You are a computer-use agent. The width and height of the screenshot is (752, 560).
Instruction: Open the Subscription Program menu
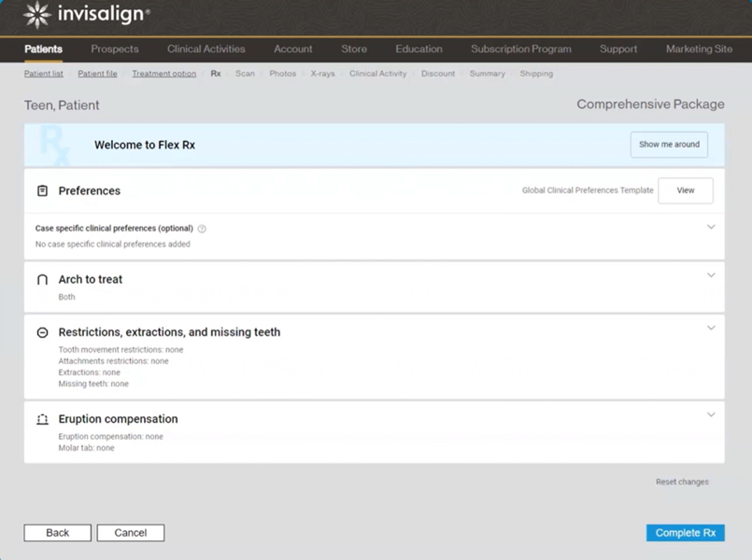520,49
